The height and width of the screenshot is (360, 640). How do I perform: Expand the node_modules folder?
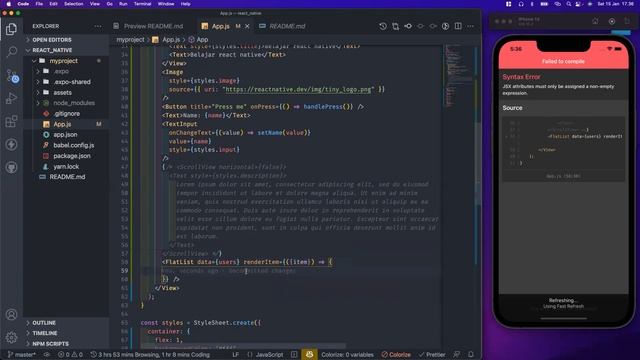coord(73,103)
